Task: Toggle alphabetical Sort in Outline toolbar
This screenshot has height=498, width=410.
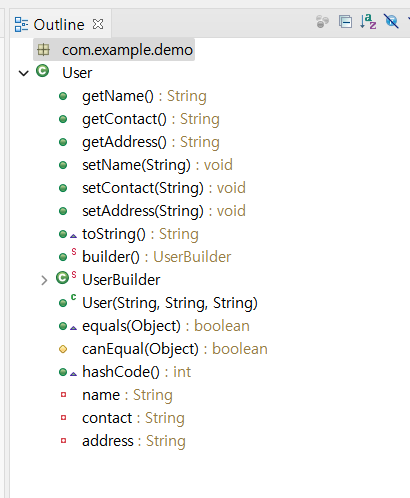Action: (x=368, y=22)
